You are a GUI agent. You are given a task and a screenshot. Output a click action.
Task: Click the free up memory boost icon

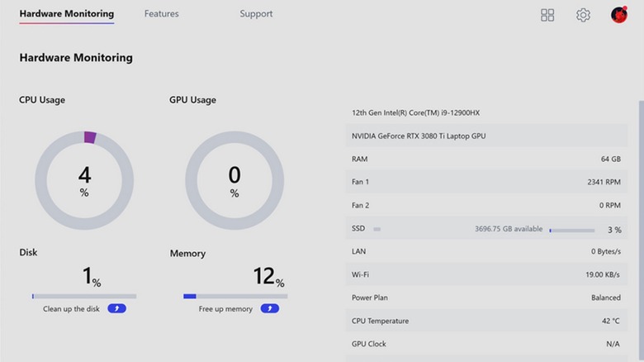coord(269,308)
